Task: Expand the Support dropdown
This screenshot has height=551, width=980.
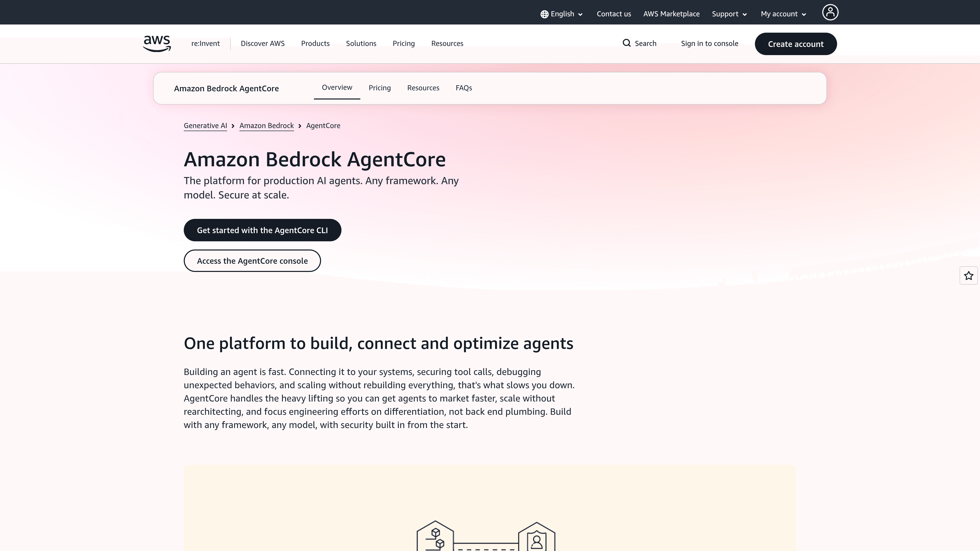Action: [x=729, y=14]
